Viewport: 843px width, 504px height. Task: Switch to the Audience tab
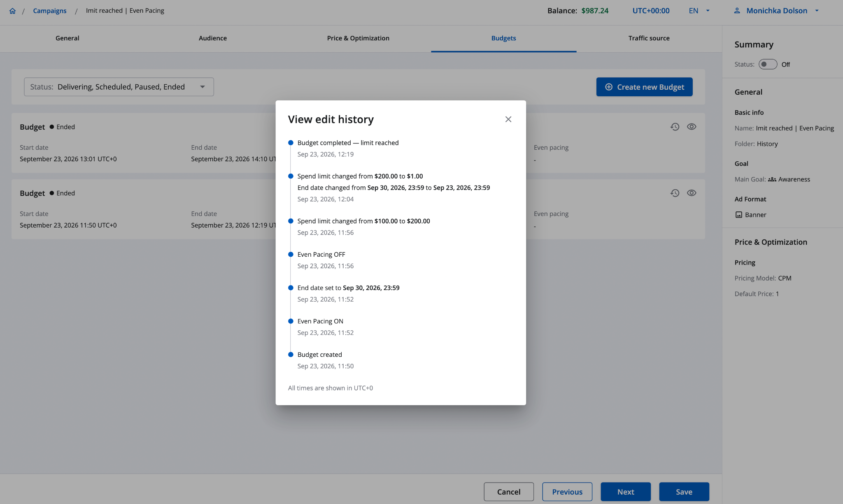[213, 38]
